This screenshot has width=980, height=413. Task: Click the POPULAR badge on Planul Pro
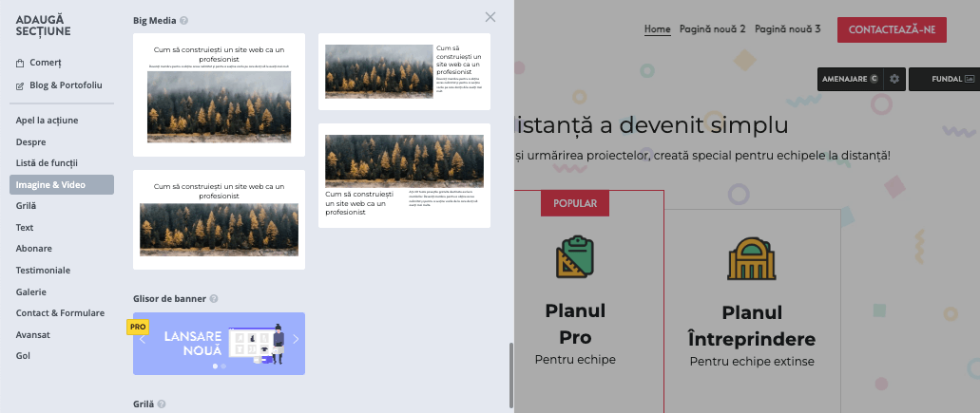[575, 203]
